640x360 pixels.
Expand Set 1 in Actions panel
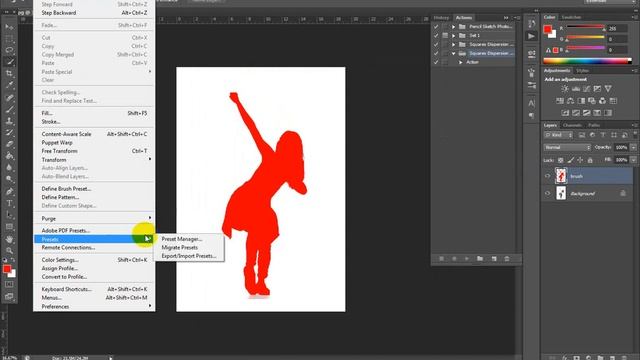coord(453,36)
